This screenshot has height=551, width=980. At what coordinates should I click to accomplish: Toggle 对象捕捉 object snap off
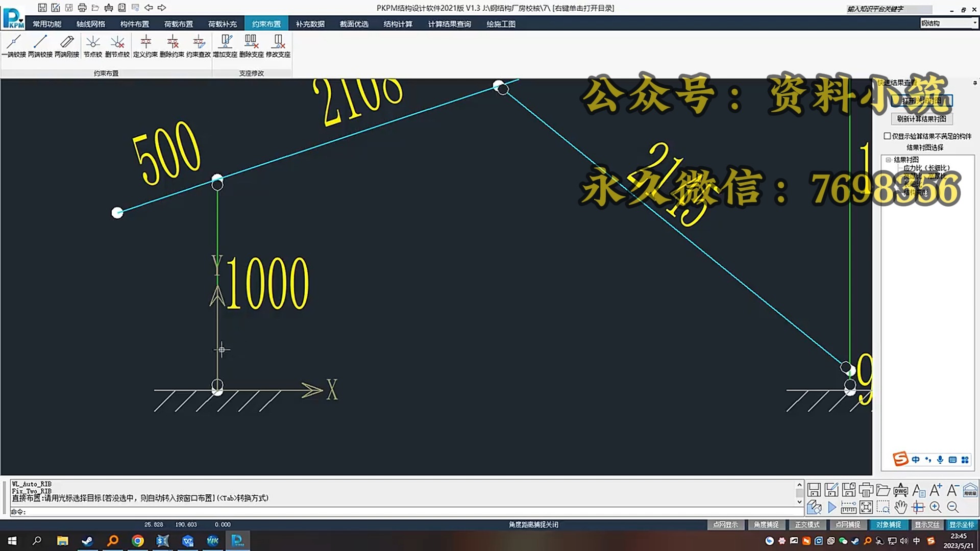[889, 524]
